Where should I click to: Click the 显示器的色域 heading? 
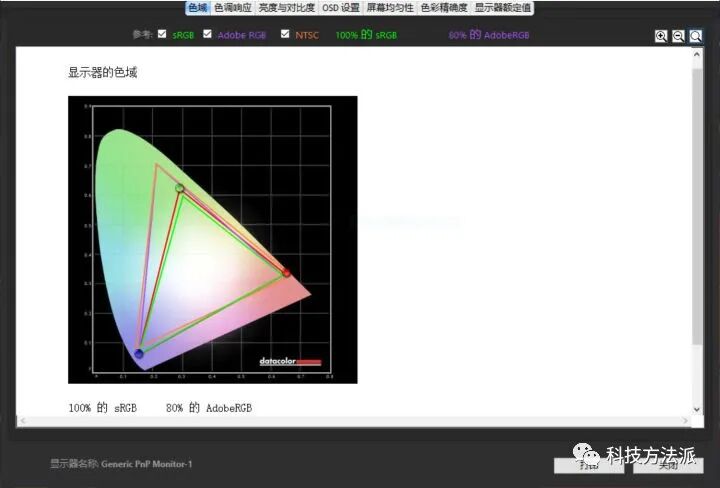pos(102,72)
